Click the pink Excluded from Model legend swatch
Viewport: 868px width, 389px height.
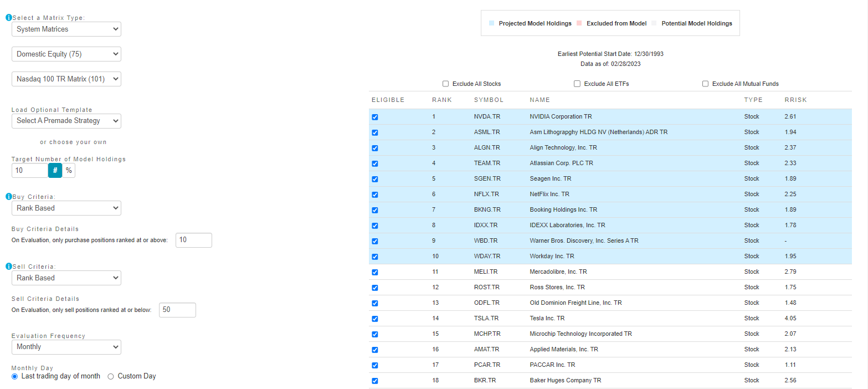(579, 23)
